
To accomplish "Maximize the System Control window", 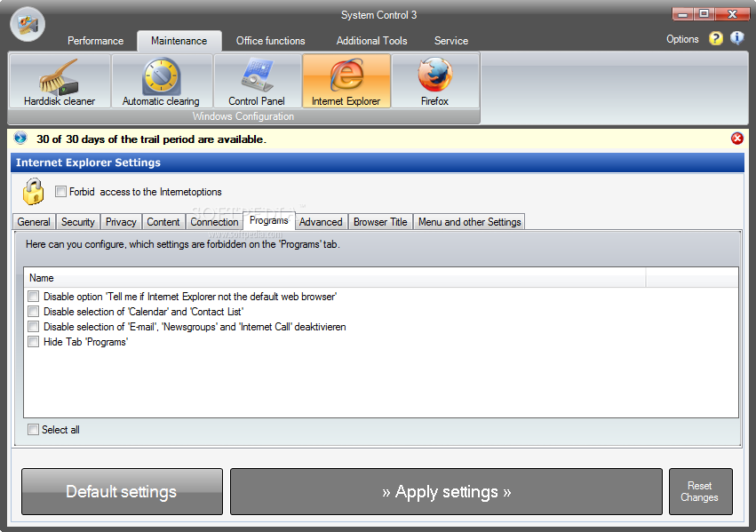I will [x=704, y=14].
